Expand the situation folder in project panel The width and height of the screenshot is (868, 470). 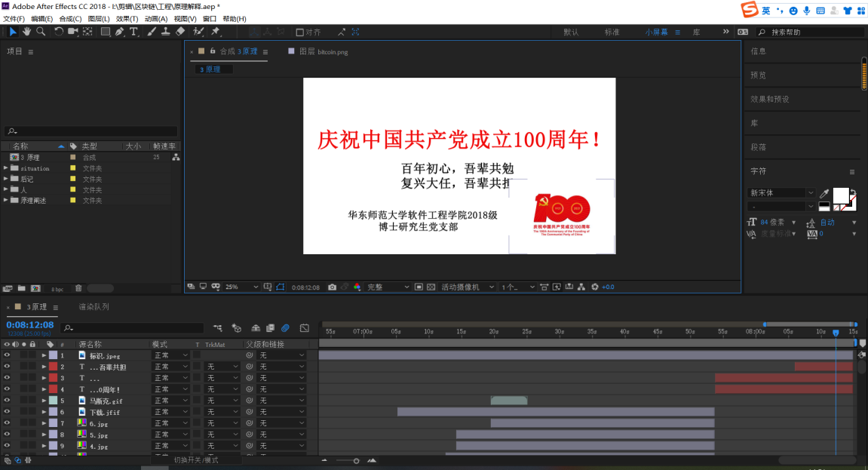(x=6, y=168)
